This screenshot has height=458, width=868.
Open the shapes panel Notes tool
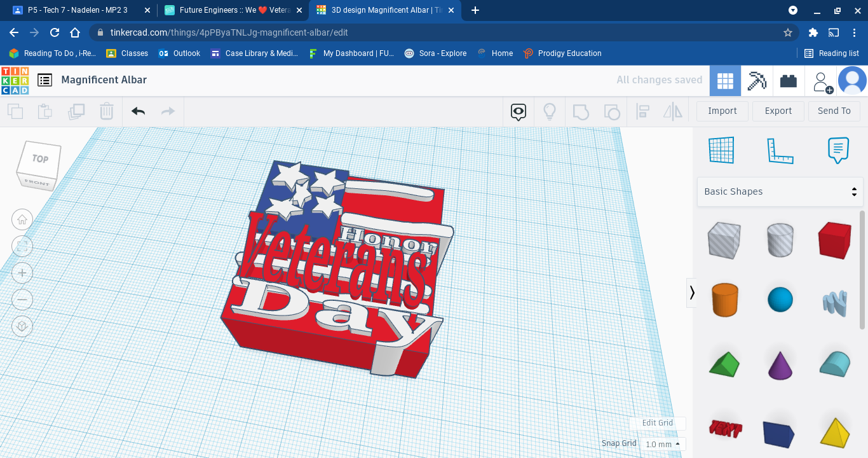click(x=838, y=150)
